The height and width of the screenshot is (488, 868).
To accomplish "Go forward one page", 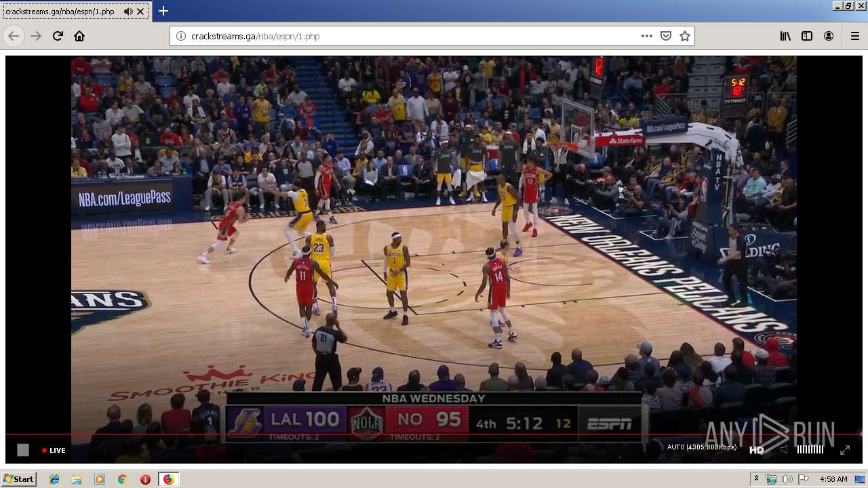I will click(36, 36).
